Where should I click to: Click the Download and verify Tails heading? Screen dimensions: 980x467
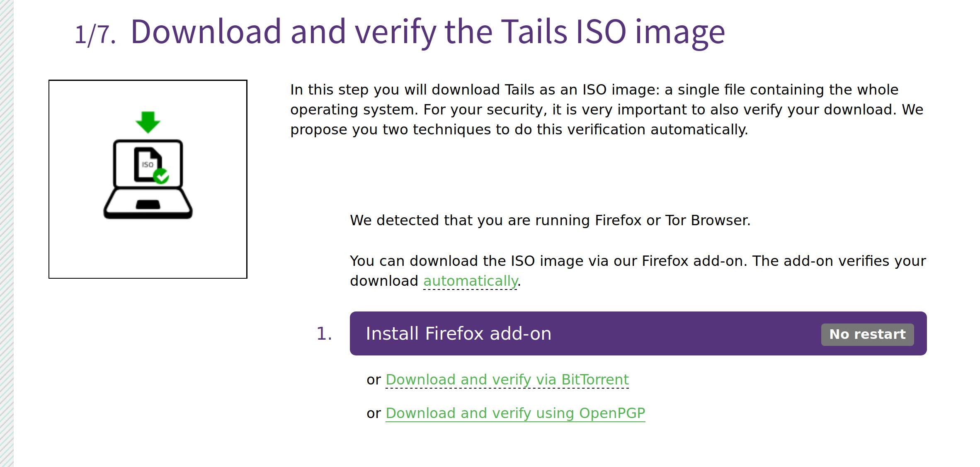coord(427,32)
